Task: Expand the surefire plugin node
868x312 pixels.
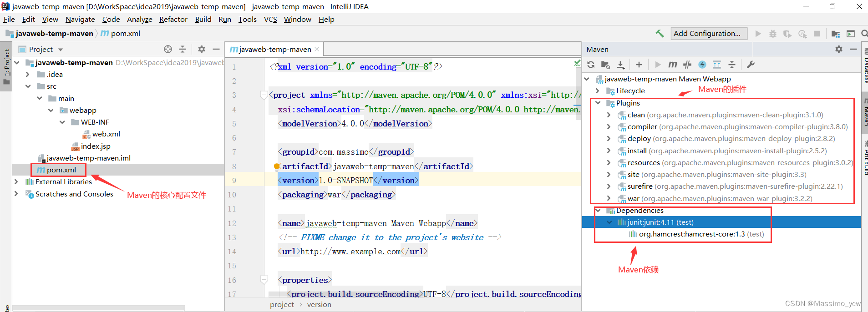Action: 609,186
